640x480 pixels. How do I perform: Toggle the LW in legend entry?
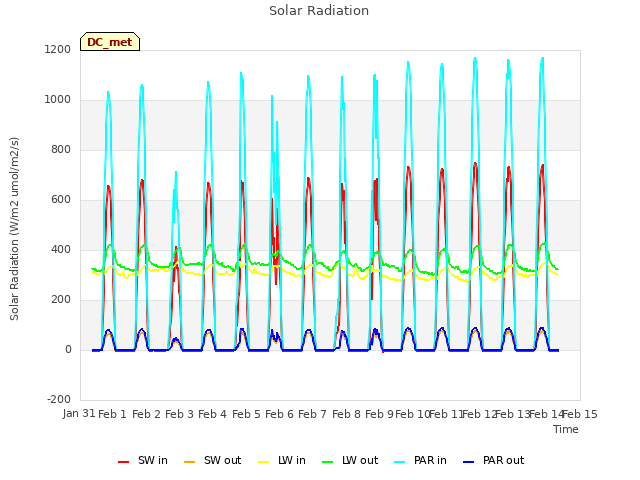282,460
